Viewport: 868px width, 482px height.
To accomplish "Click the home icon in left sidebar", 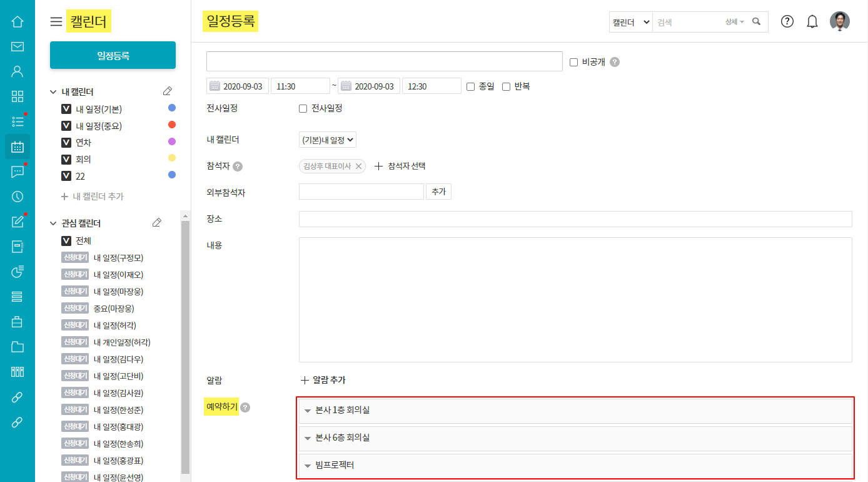I will coord(18,22).
